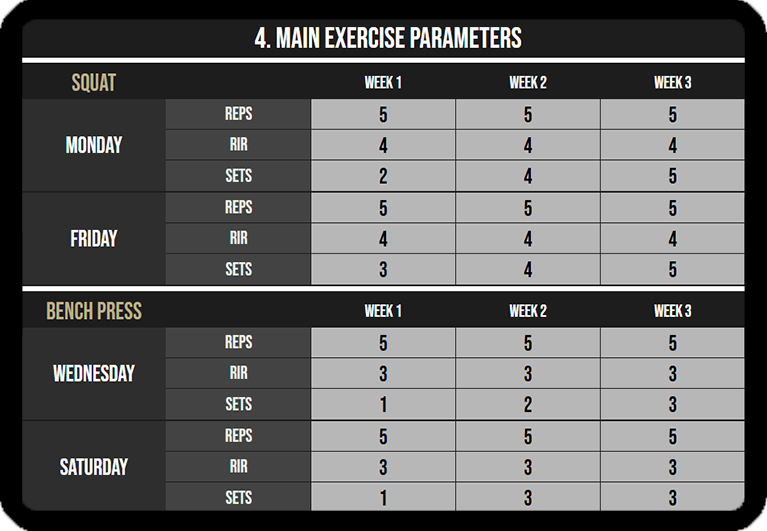The width and height of the screenshot is (767, 531).
Task: Select Wednesday RIR cell under Week 1
Action: (383, 374)
